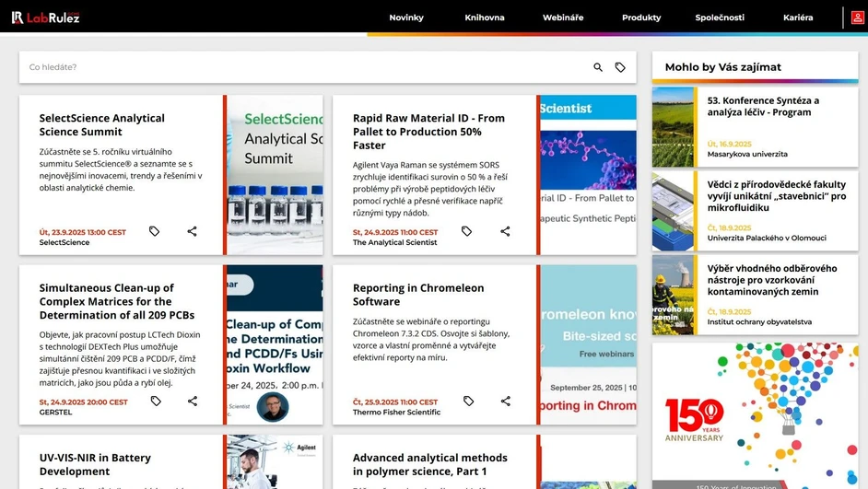
Task: Click the search magnifier icon
Action: pyautogui.click(x=598, y=67)
